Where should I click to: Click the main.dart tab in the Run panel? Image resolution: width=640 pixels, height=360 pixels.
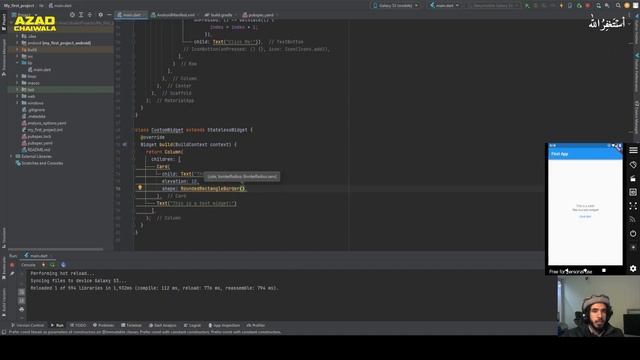tap(37, 256)
